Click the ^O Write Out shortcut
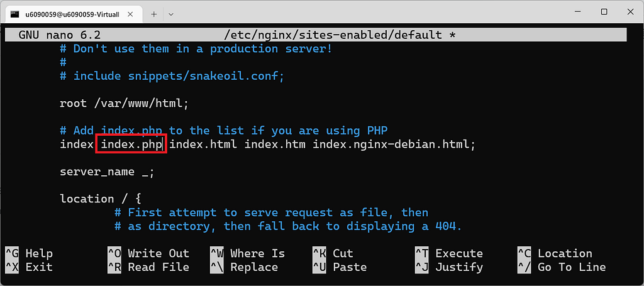The image size is (644, 286). tap(148, 253)
